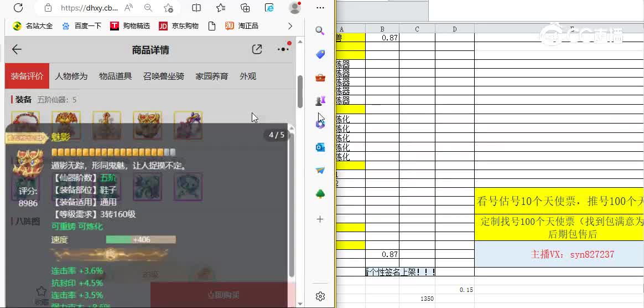Select the 装备评价 tab
Screen dimensions: 644x308
[27, 76]
